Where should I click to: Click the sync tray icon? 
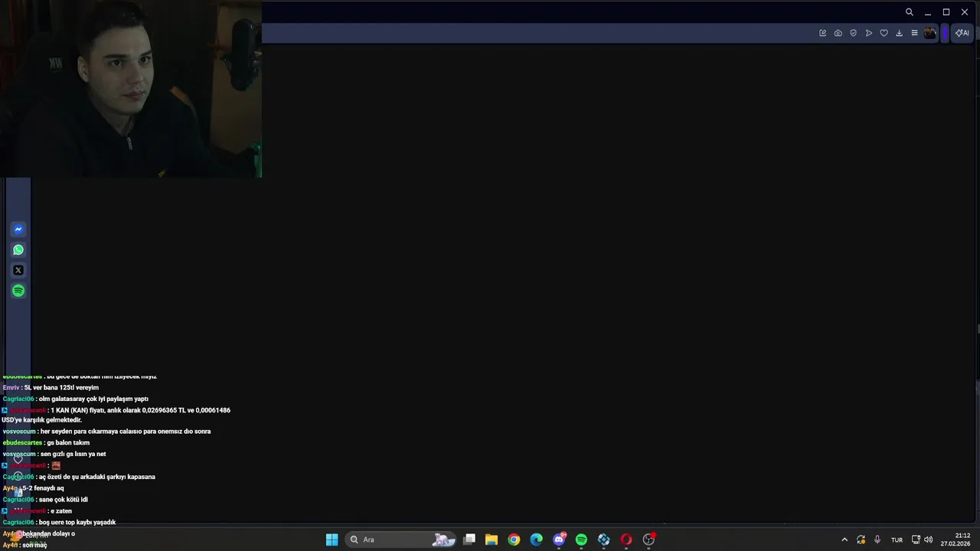coord(861,540)
